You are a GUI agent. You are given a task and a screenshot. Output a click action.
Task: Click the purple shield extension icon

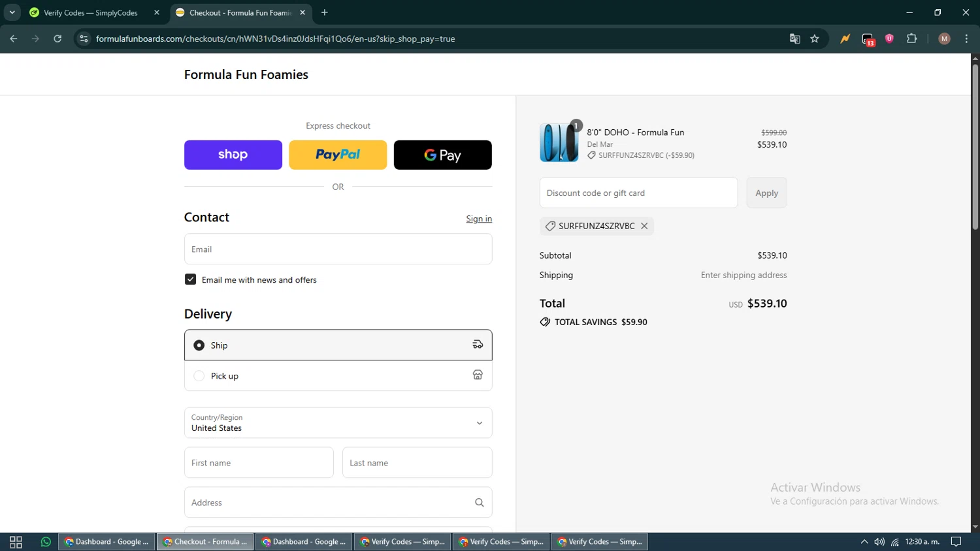(x=889, y=39)
